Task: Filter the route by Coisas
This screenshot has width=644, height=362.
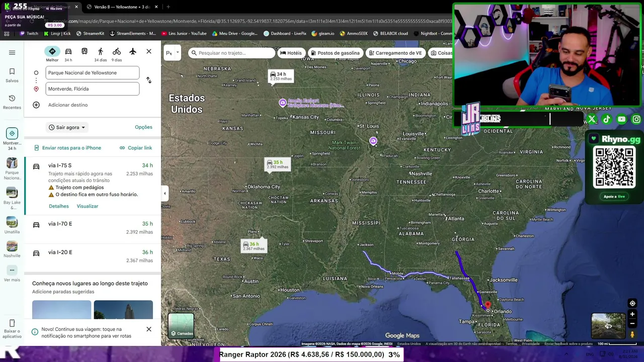Action: [x=441, y=53]
